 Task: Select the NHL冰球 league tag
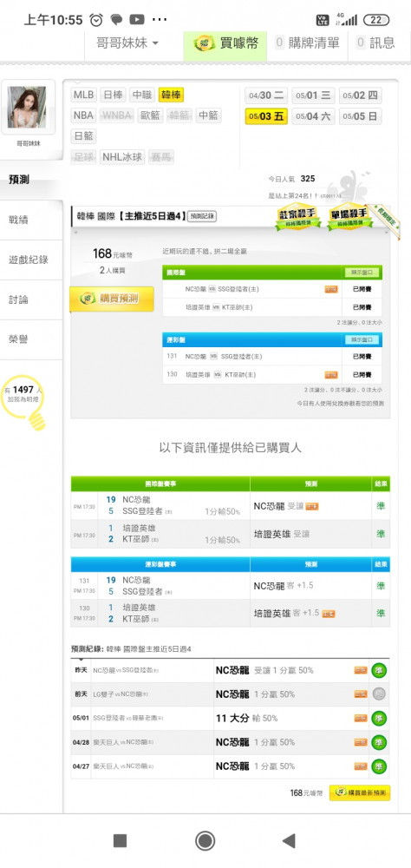(122, 157)
